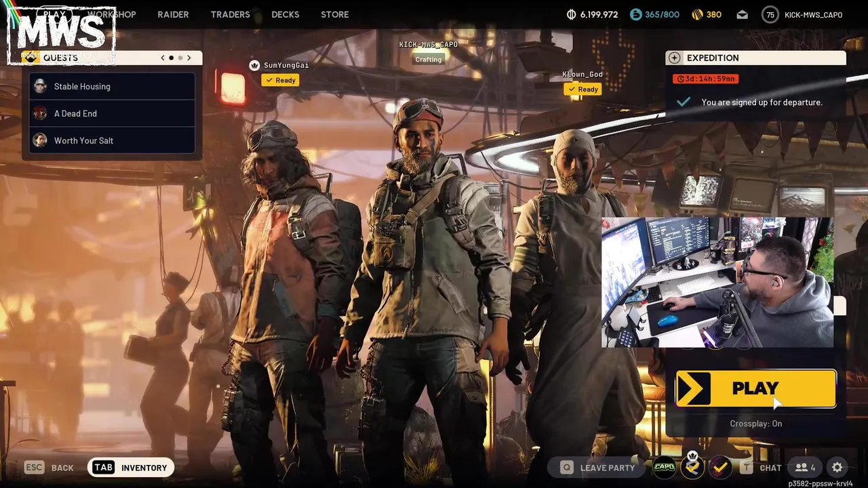Screen dimensions: 868x488
Task: Open the Workshop tab
Action: [x=111, y=14]
